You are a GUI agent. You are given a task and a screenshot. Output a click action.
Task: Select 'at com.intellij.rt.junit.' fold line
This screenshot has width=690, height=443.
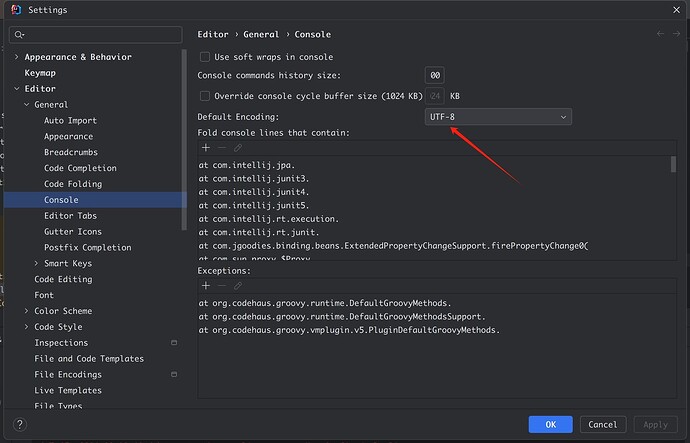tap(259, 232)
